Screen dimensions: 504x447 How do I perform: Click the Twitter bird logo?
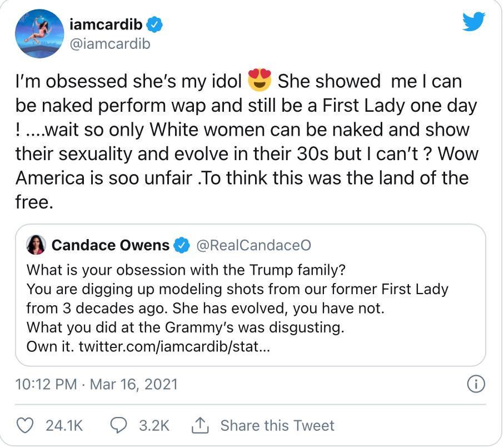click(x=473, y=22)
